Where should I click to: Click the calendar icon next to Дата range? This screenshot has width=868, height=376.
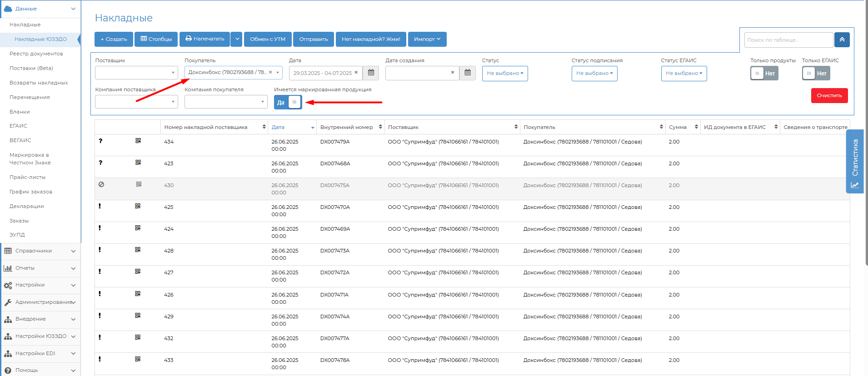click(371, 73)
